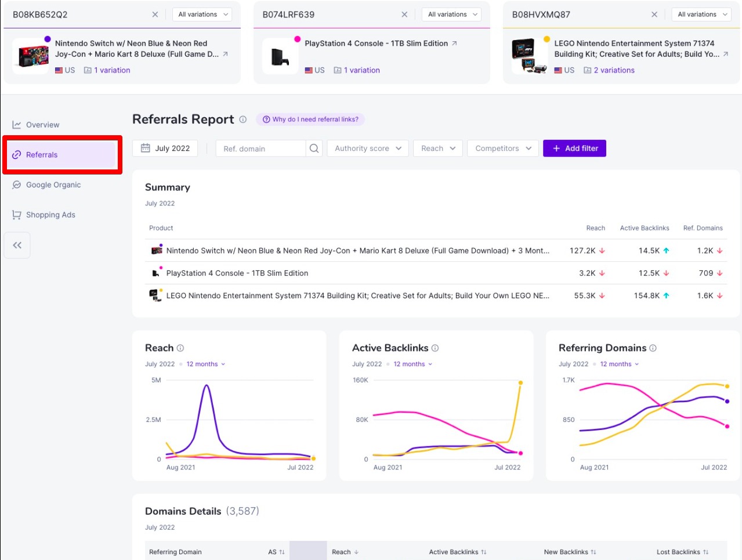This screenshot has height=560, width=742.
Task: Click info icon beside Referring Domains title
Action: (653, 348)
